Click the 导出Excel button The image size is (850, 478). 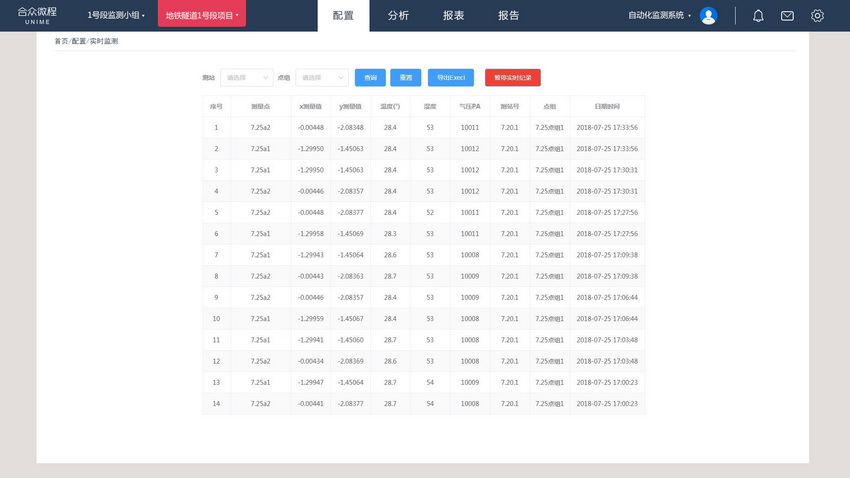[451, 77]
